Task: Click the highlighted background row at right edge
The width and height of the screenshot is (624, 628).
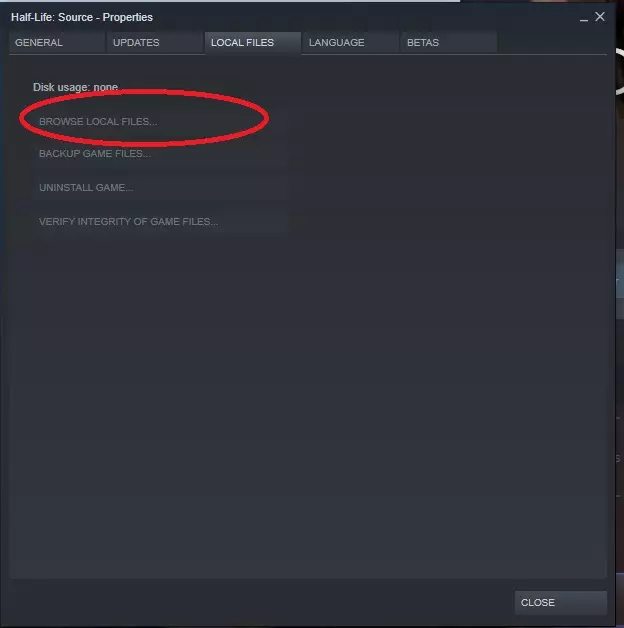Action: pyautogui.click(x=620, y=274)
